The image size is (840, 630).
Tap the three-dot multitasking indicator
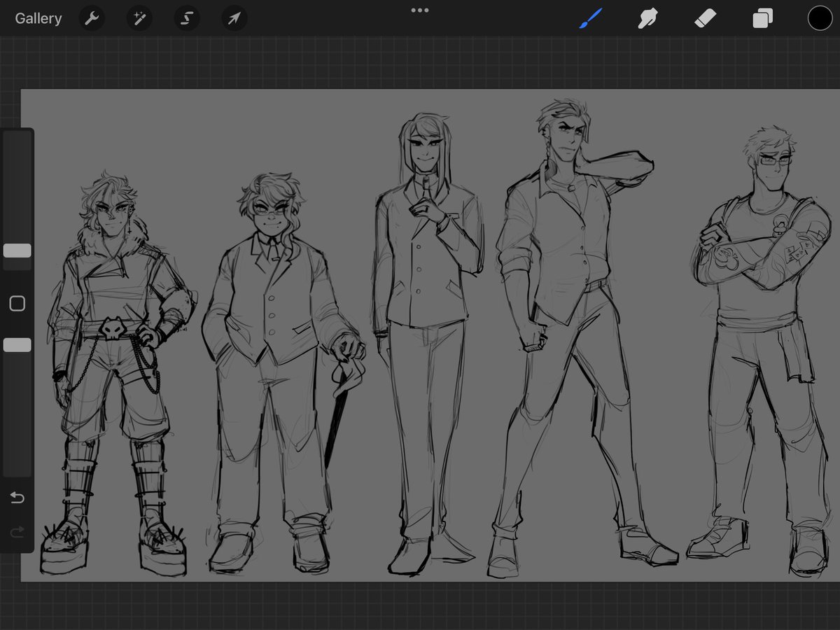click(420, 10)
